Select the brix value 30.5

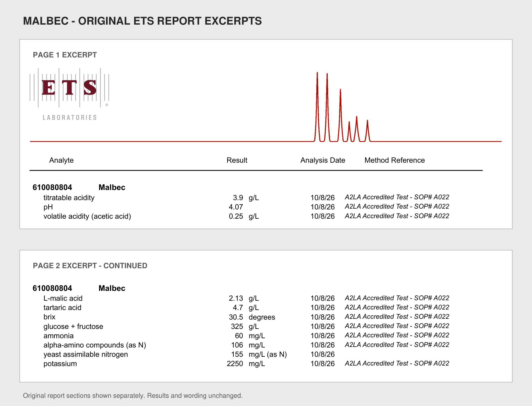236,317
